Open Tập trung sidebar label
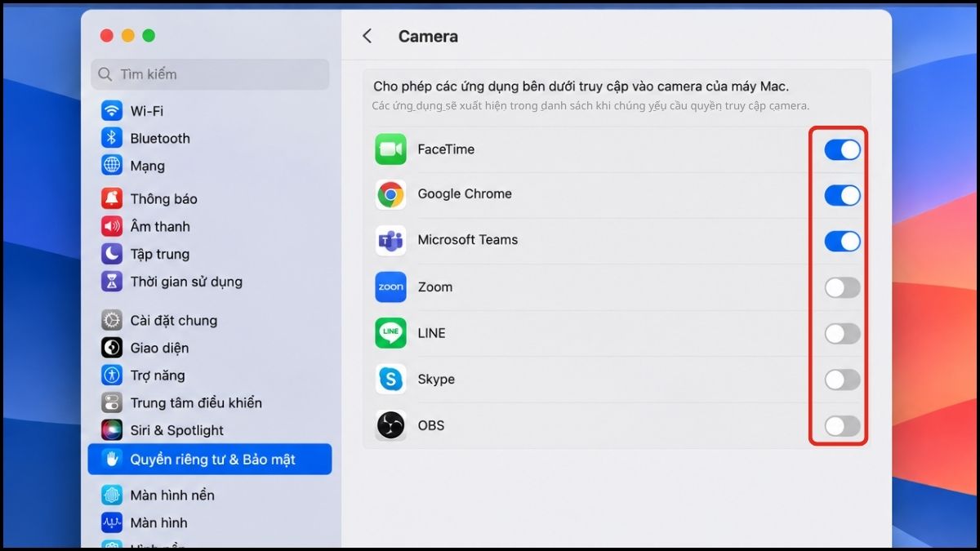Image resolution: width=980 pixels, height=551 pixels. click(160, 254)
